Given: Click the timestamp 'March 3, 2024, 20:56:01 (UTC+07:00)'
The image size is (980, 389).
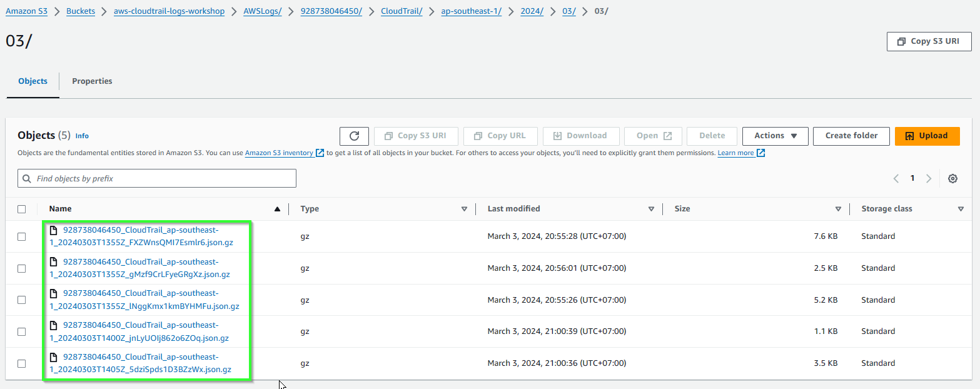Looking at the screenshot, I should coord(557,268).
